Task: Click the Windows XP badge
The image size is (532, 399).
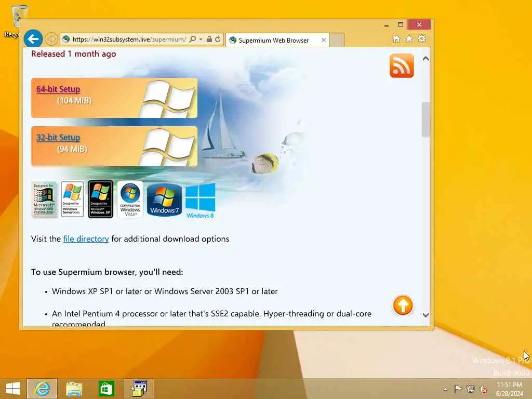Action: click(100, 199)
